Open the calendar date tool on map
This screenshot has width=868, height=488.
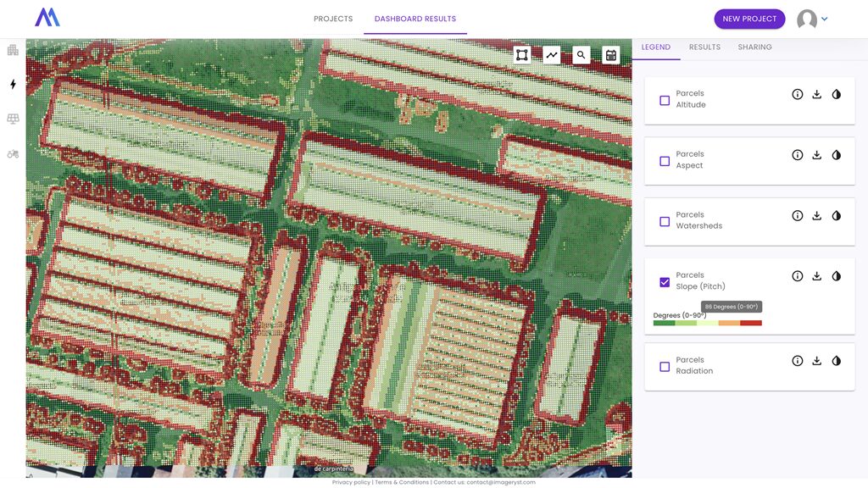tap(610, 55)
